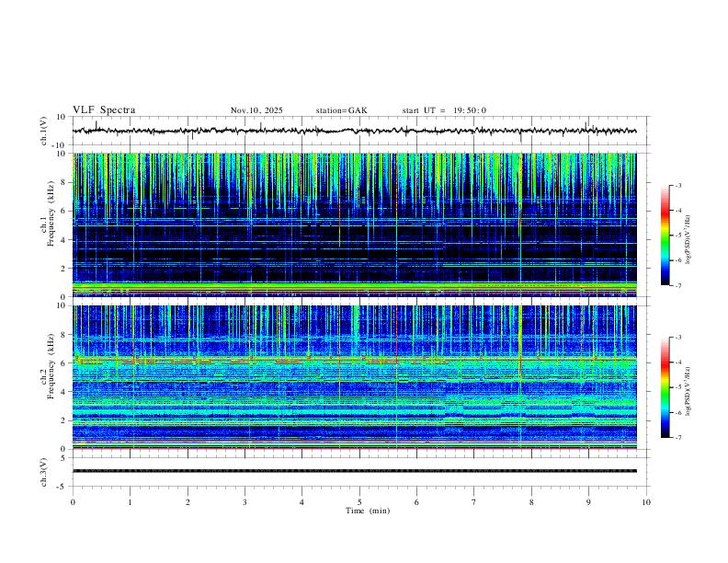Click time axis tick label "3"
The width and height of the screenshot is (728, 563).
coord(245,502)
